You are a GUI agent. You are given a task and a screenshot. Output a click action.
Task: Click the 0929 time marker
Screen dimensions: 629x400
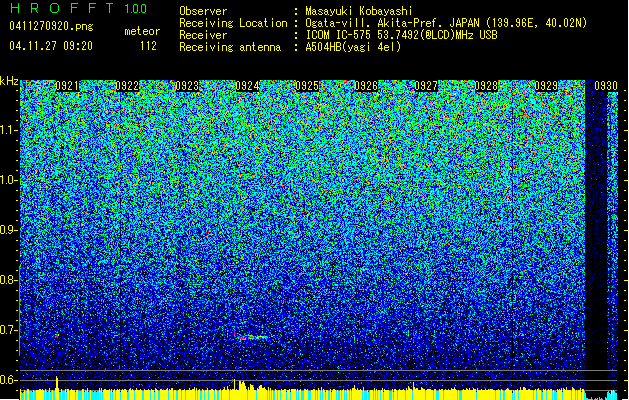click(546, 86)
